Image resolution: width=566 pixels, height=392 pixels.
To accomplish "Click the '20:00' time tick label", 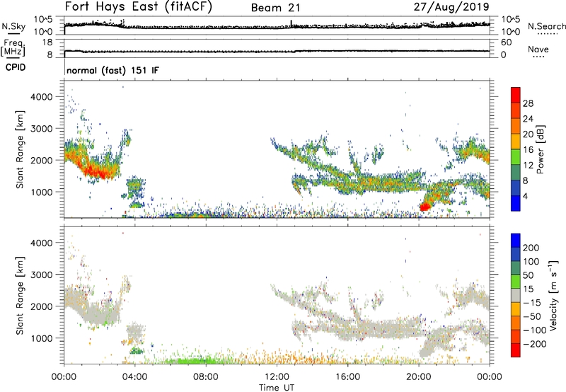I will tap(418, 377).
